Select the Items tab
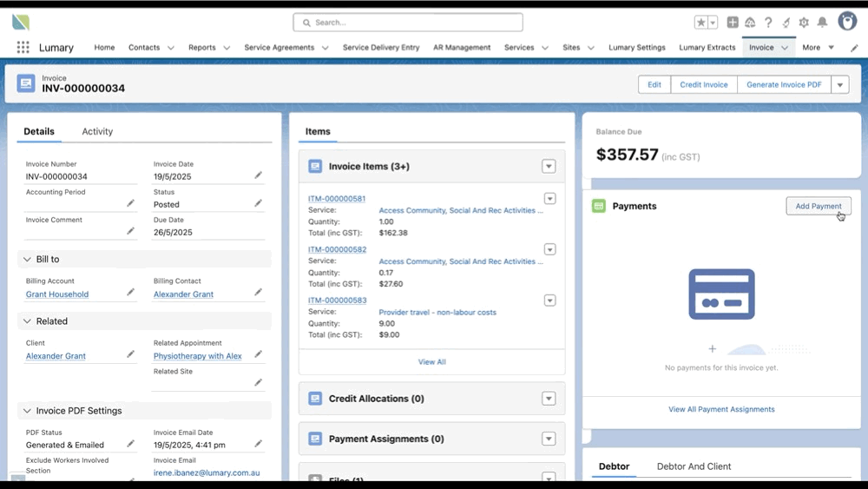The width and height of the screenshot is (868, 489). (x=318, y=131)
